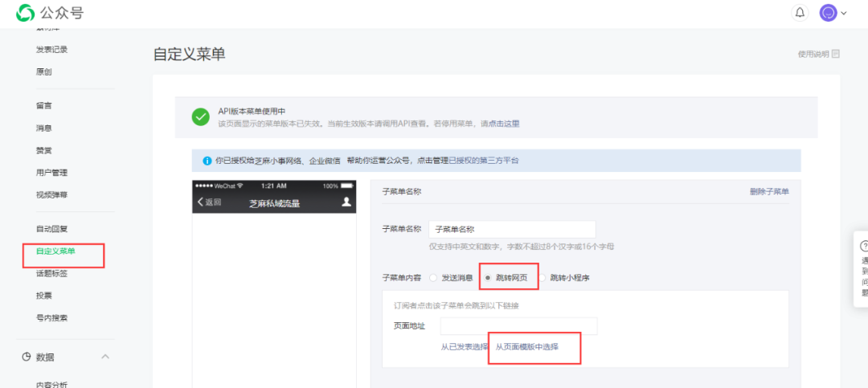Click the 芝麻私域流量 title in phone preview
This screenshot has width=868, height=388.
275,203
